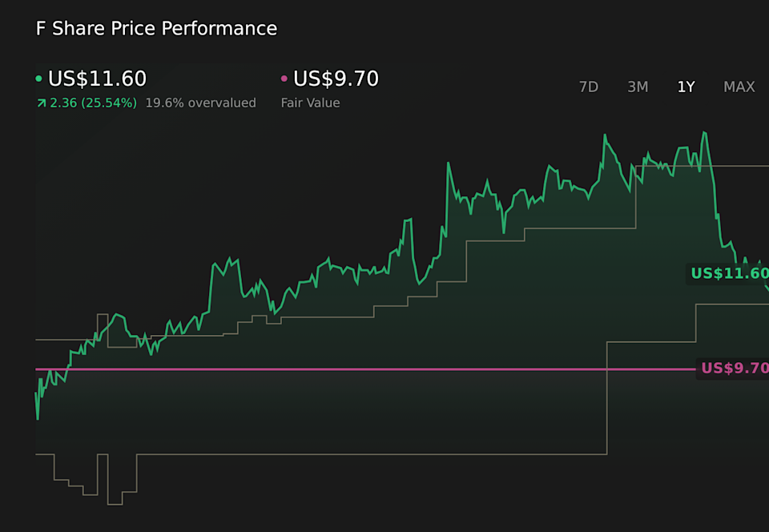Toggle the 19.6% overvalued indicator
The width and height of the screenshot is (769, 532).
[200, 103]
